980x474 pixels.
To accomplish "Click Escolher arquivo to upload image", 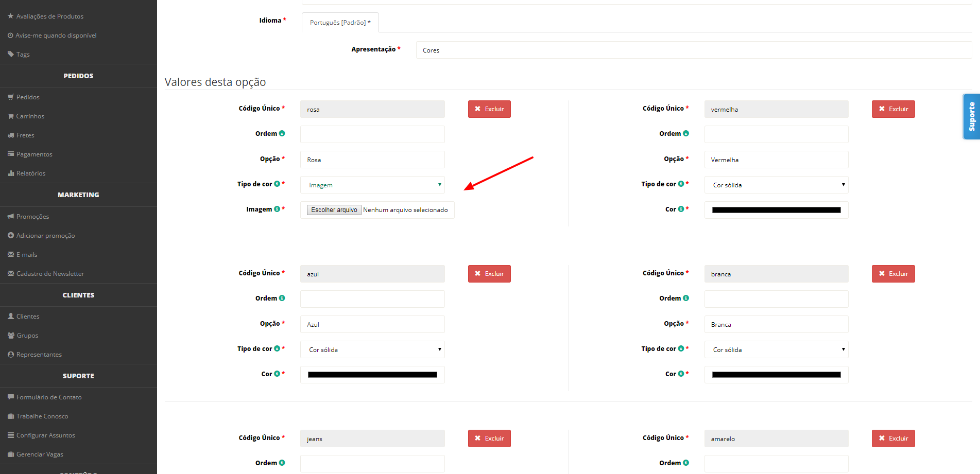I will (x=334, y=210).
